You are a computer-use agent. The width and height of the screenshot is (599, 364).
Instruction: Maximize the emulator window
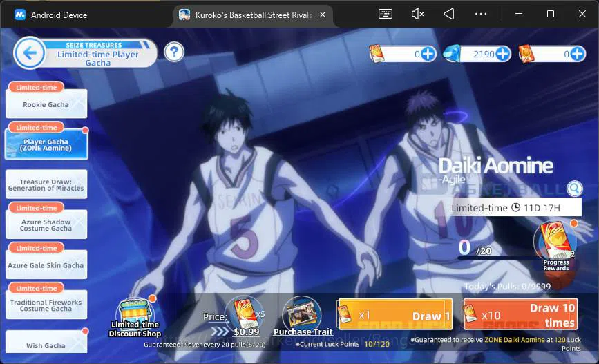[551, 14]
